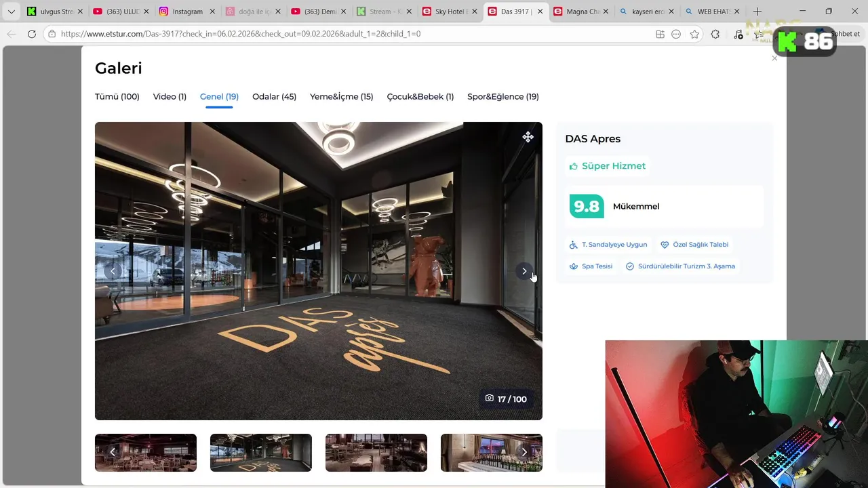Close the WEB EHAT tab

pyautogui.click(x=737, y=12)
